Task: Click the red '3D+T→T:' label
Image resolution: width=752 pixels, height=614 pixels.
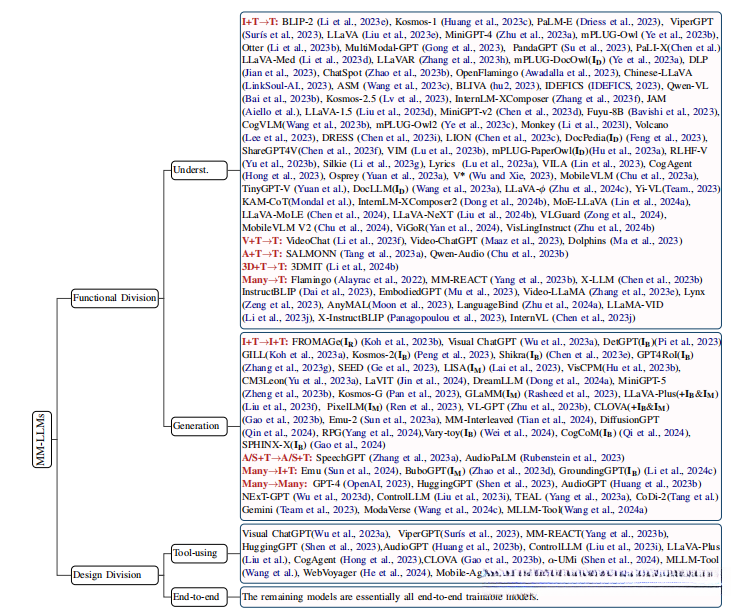Action: (264, 267)
